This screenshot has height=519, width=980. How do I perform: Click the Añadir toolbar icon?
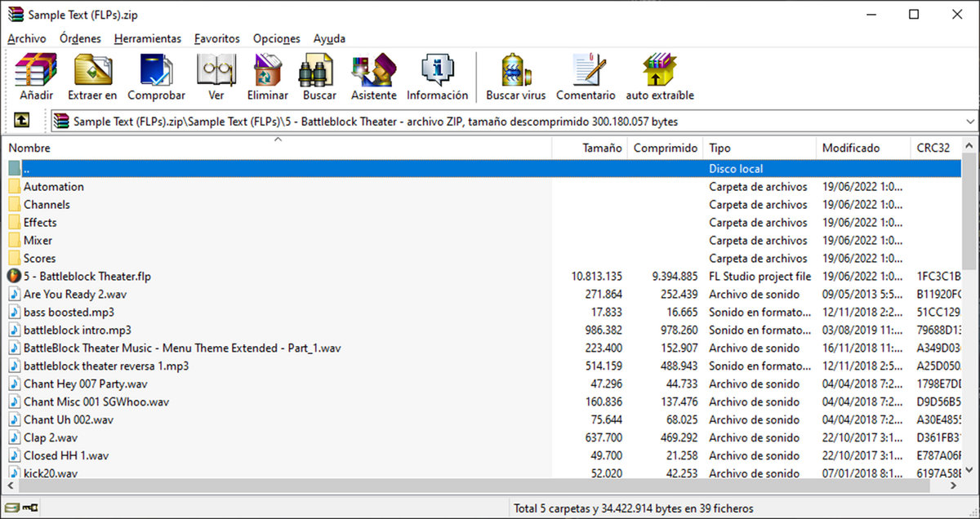click(x=36, y=77)
